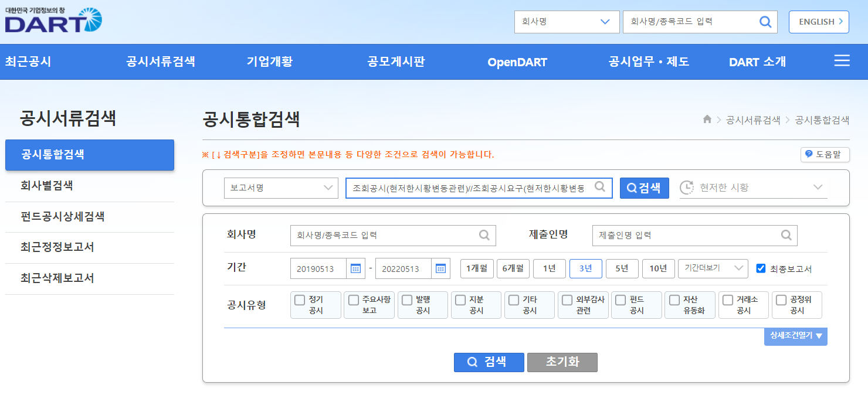This screenshot has width=868, height=395.
Task: Check the 주요사항보고 checkbox
Action: [354, 300]
